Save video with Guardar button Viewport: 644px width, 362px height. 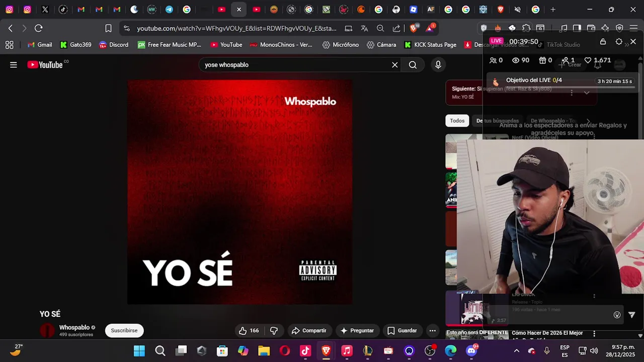(x=402, y=330)
